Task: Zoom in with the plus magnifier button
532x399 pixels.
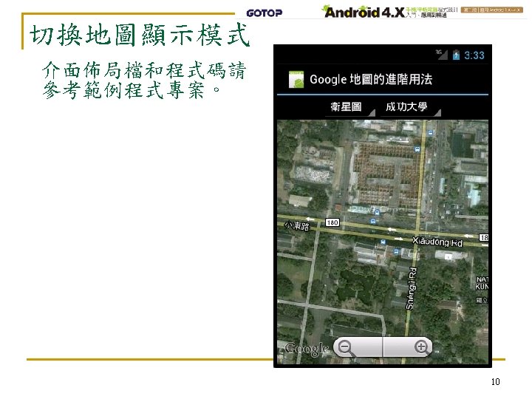Action: pyautogui.click(x=408, y=347)
